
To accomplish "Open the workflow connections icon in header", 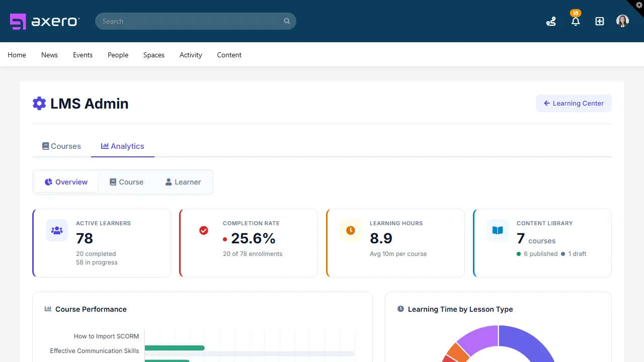I will (551, 21).
